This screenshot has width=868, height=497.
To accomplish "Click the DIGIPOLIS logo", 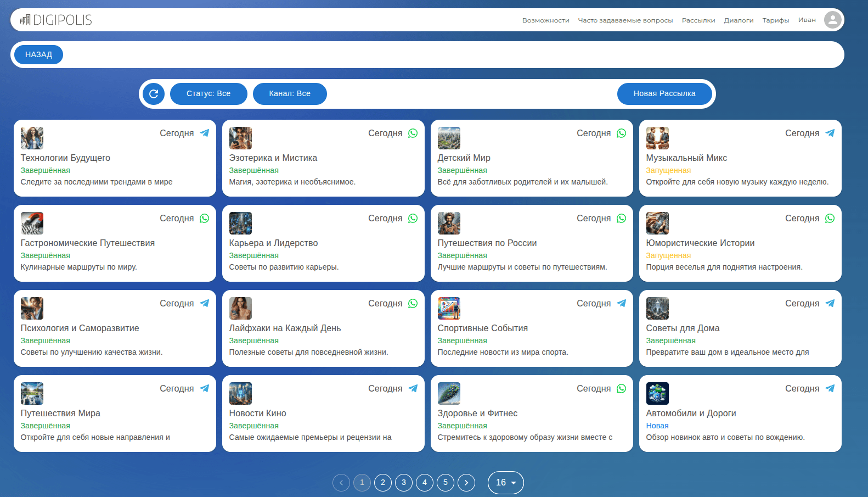I will point(56,20).
